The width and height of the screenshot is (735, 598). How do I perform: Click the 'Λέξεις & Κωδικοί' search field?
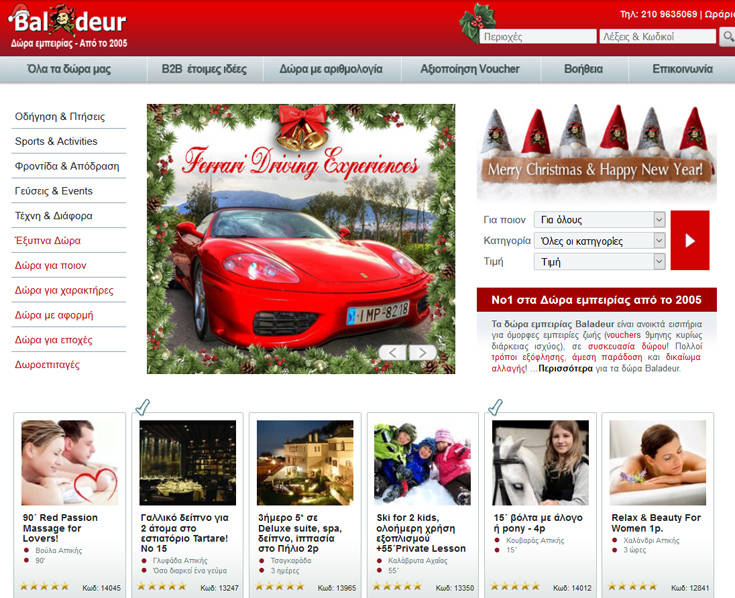[x=658, y=37]
